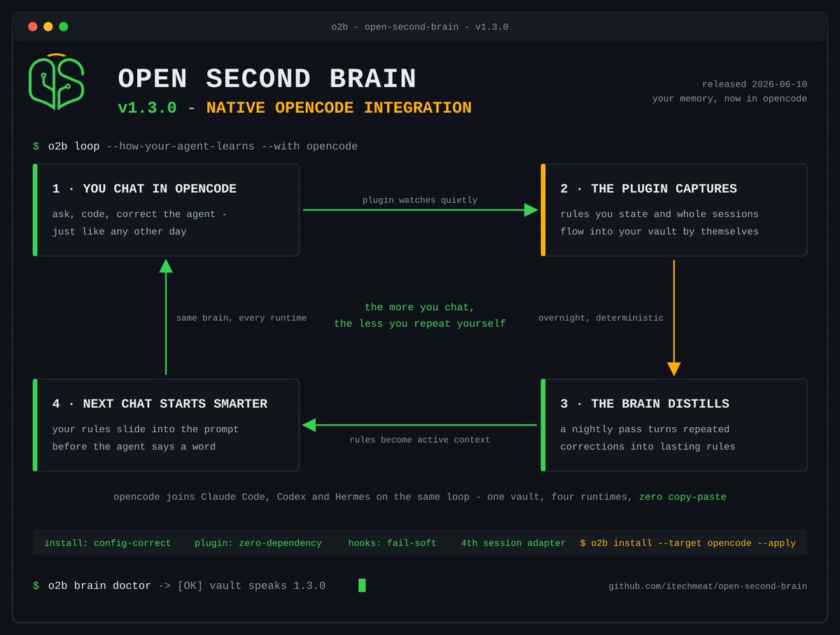Image resolution: width=840 pixels, height=635 pixels.
Task: Click 'before the agent says a word' line
Action: coord(134,447)
